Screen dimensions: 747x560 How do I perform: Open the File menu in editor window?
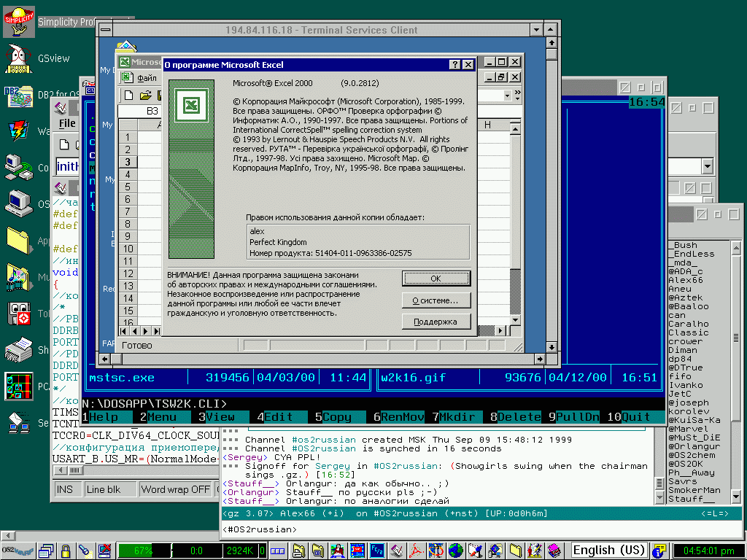67,124
